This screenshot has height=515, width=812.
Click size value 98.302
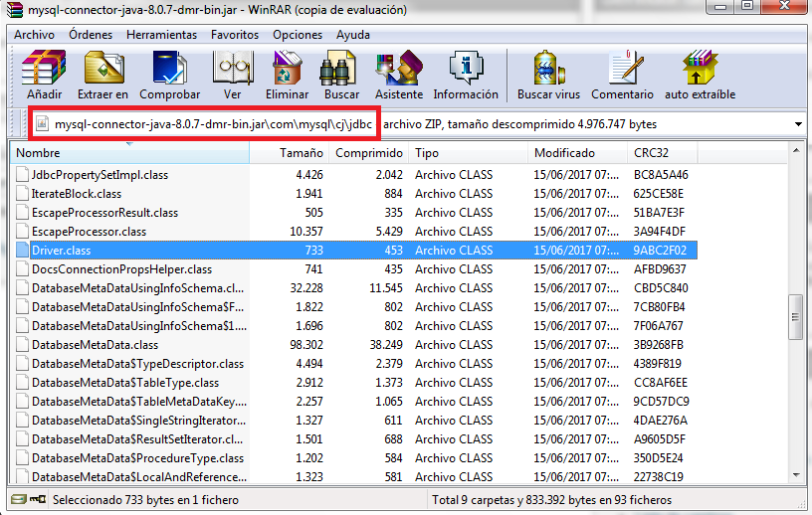(306, 345)
